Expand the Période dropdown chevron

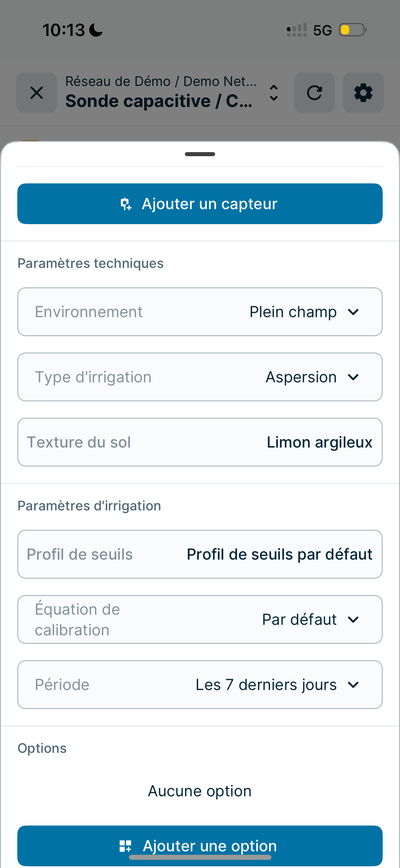coord(353,685)
